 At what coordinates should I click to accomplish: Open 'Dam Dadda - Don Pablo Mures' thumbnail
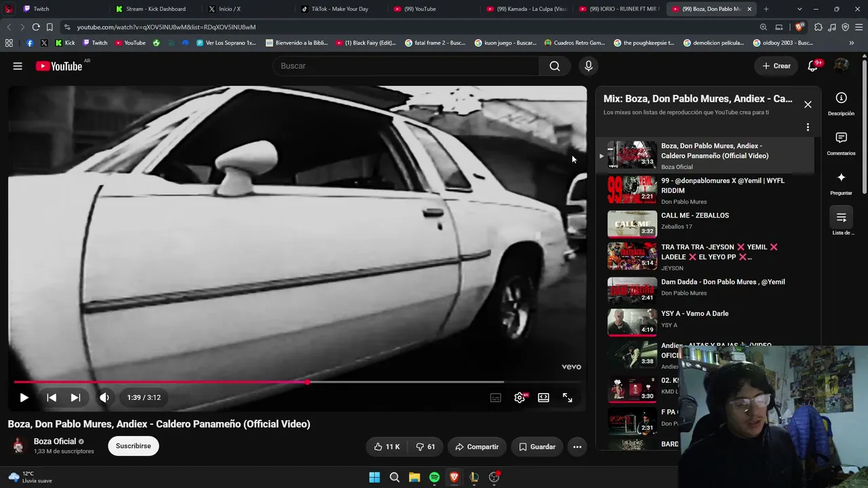coord(632,290)
